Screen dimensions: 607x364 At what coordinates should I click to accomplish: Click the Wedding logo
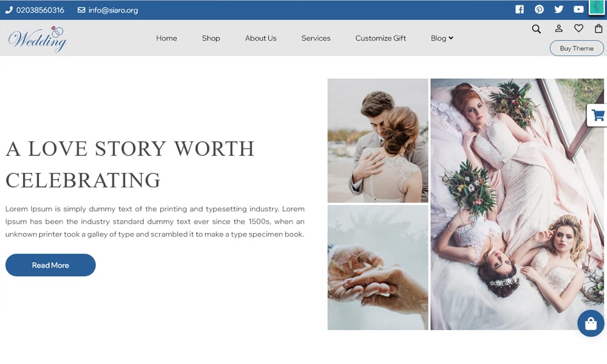click(38, 39)
